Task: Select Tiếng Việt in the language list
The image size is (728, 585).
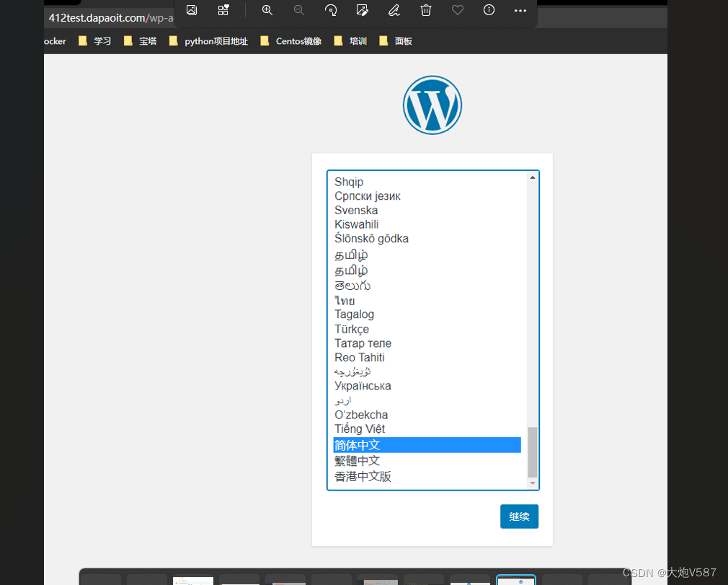Action: 427,429
